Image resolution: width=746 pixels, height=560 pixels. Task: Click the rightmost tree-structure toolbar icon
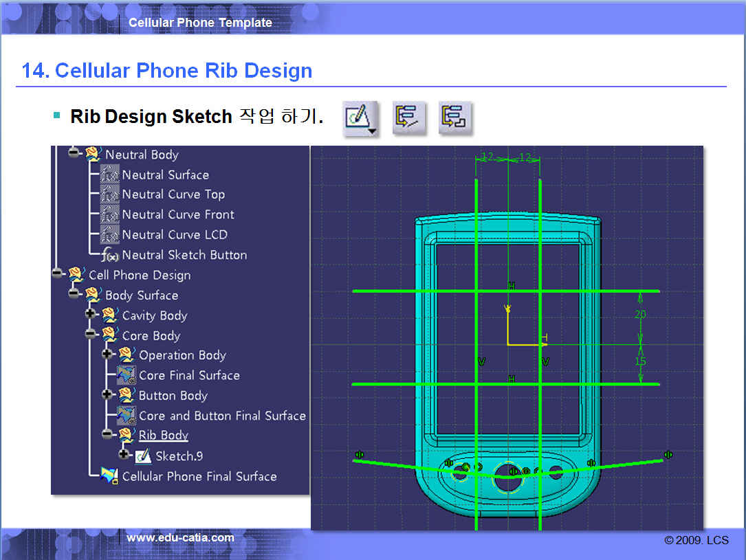(x=454, y=117)
